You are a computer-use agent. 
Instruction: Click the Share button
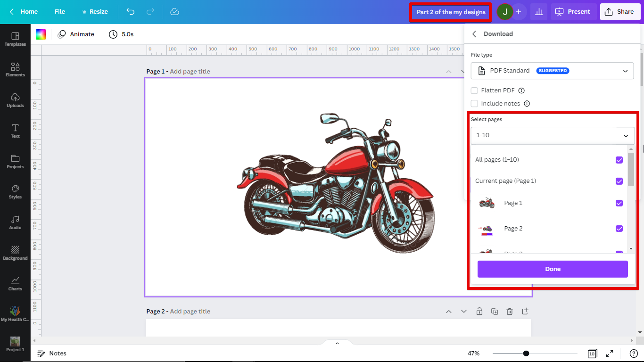(x=619, y=12)
